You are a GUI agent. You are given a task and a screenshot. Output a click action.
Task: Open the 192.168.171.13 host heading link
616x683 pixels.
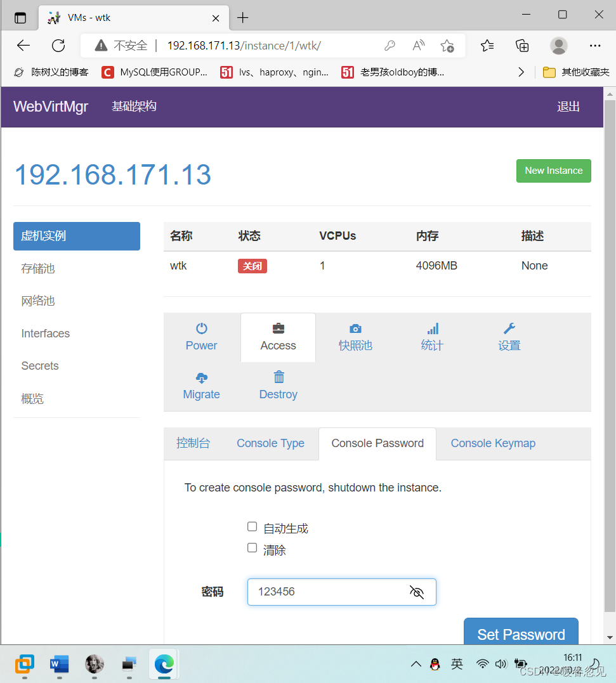tap(113, 174)
